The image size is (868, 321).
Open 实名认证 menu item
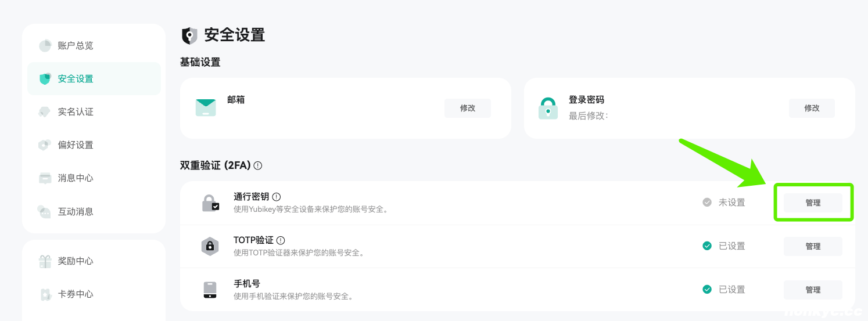tap(76, 111)
